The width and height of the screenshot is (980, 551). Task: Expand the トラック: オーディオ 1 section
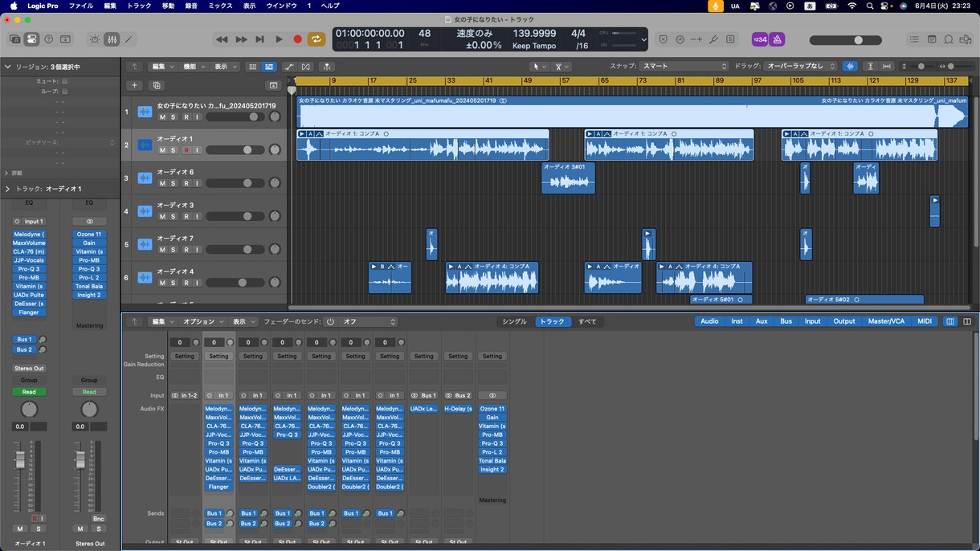[8, 189]
